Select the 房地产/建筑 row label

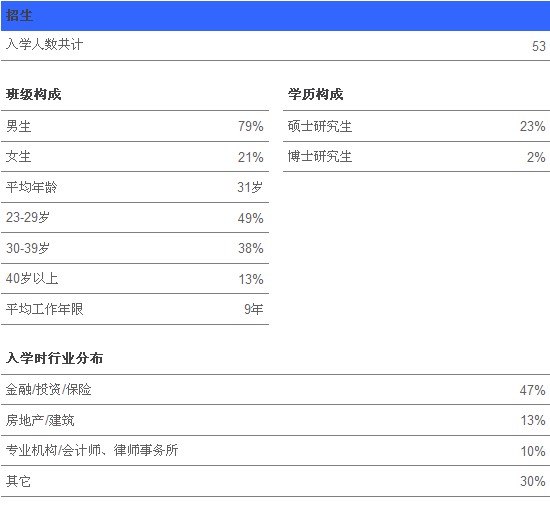(x=40, y=420)
